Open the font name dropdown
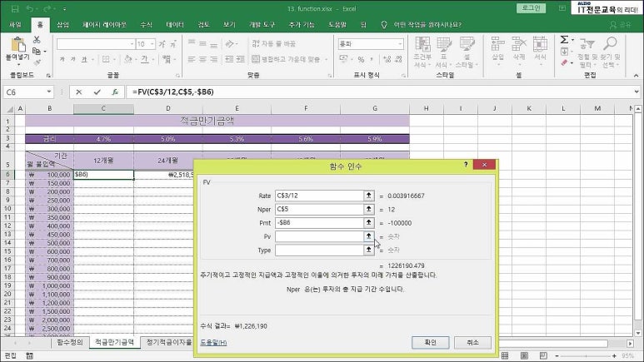Image resolution: width=644 pixels, height=362 pixels. (132, 44)
